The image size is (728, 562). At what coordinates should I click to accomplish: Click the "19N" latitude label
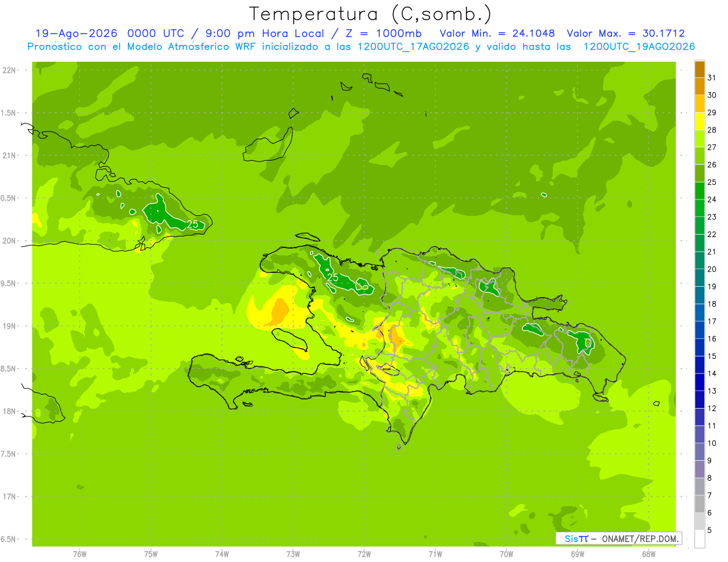[10, 326]
